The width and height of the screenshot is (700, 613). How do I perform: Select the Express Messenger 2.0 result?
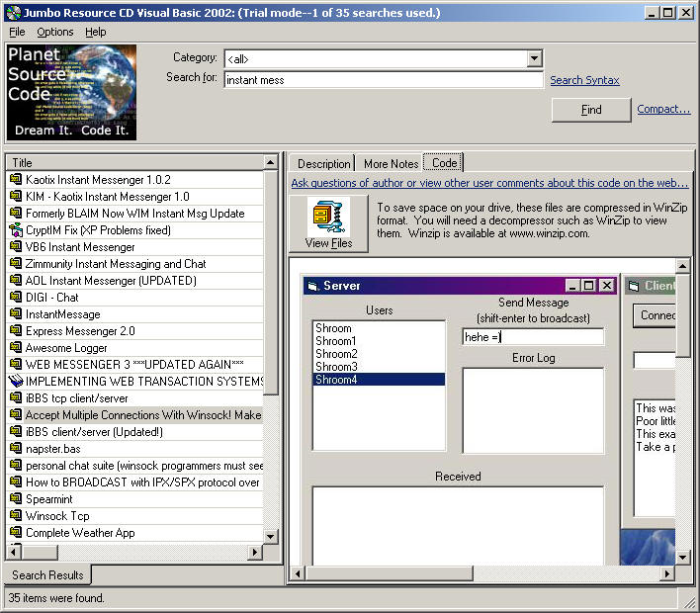[134, 331]
